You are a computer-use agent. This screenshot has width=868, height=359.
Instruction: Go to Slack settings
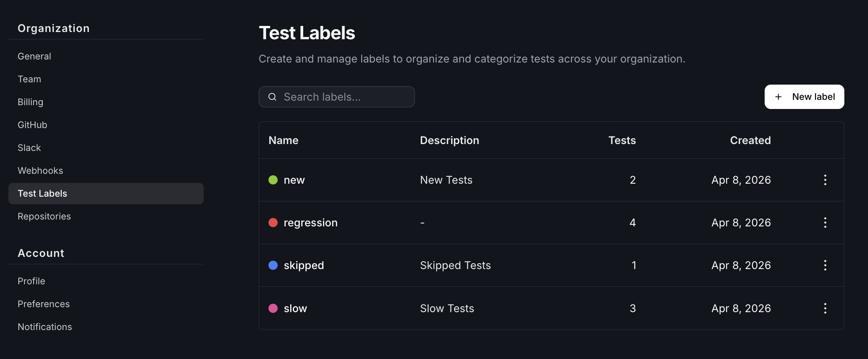click(29, 147)
